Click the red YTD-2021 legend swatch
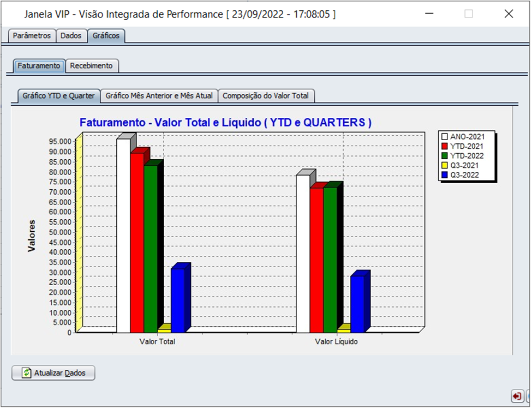Image resolution: width=532 pixels, height=409 pixels. click(445, 146)
